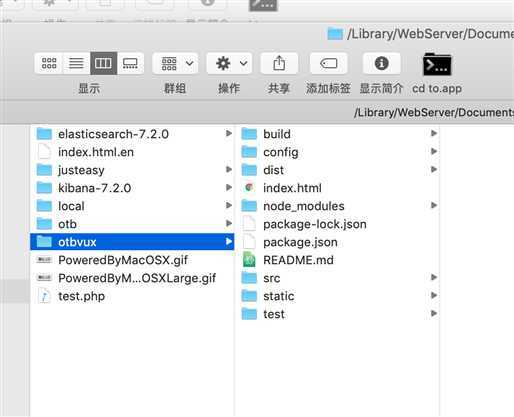
Task: Expand the config folder arrow
Action: pos(434,151)
